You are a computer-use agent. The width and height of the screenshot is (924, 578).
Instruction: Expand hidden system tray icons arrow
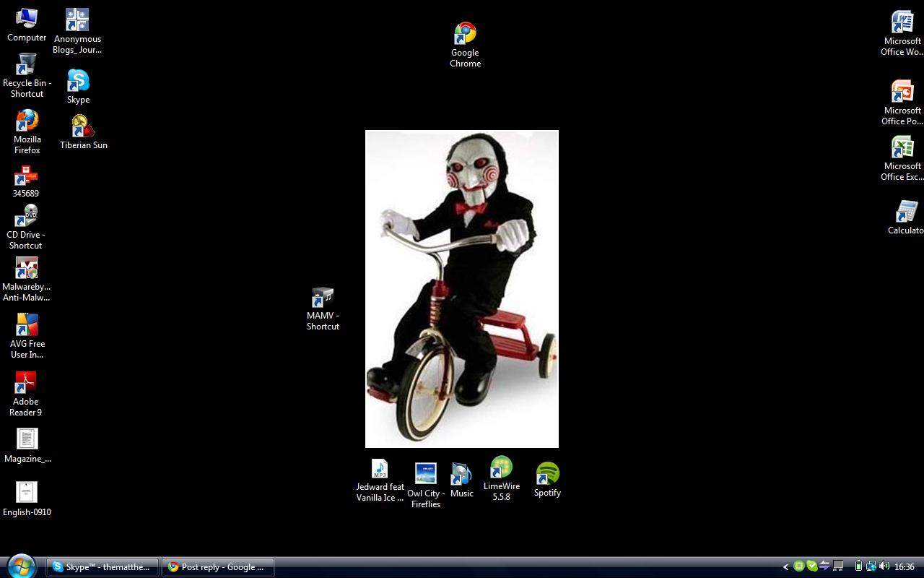[785, 567]
